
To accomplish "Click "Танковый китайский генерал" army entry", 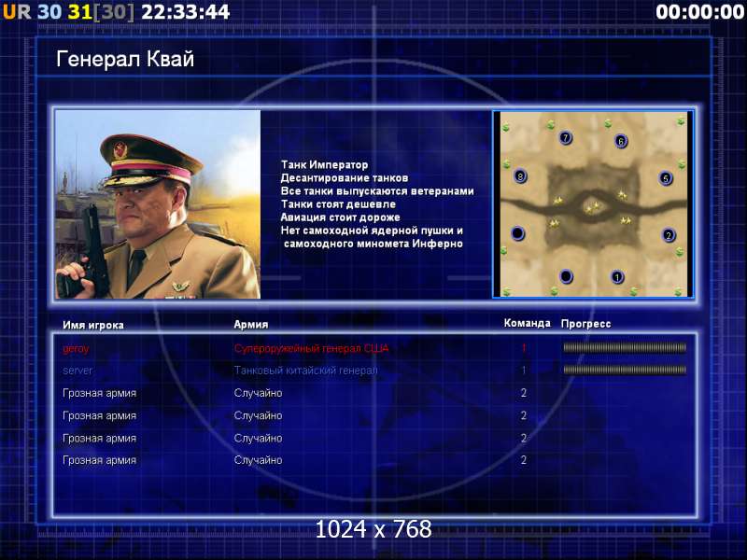I will coord(305,371).
